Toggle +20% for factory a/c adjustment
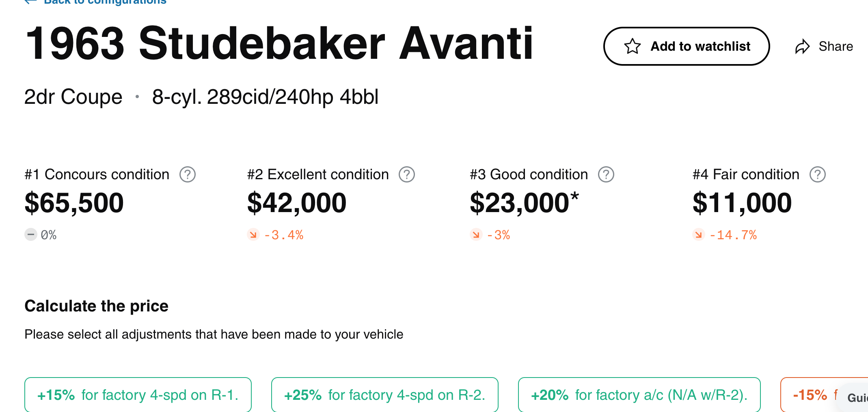Screen dimensions: 868x412 (639, 395)
